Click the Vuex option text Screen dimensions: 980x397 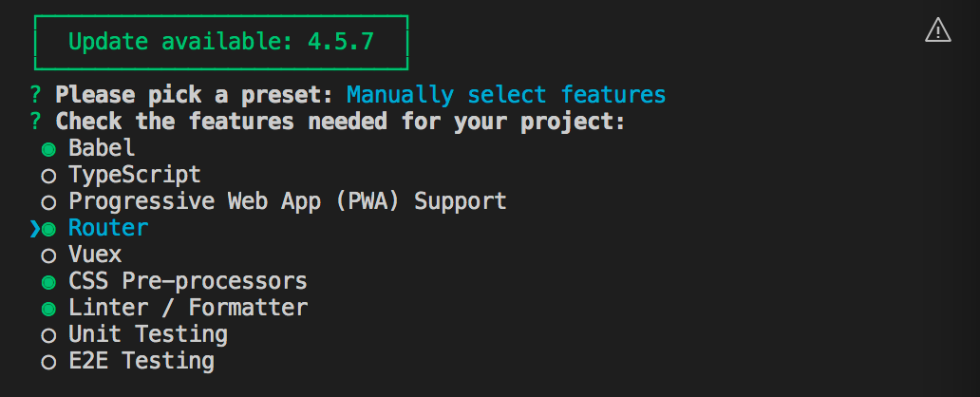(95, 255)
